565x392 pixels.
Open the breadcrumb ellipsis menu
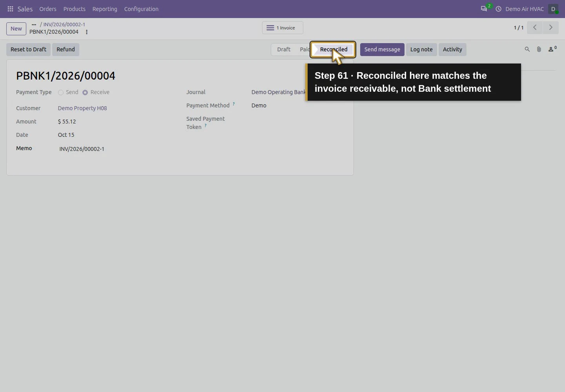(x=34, y=24)
